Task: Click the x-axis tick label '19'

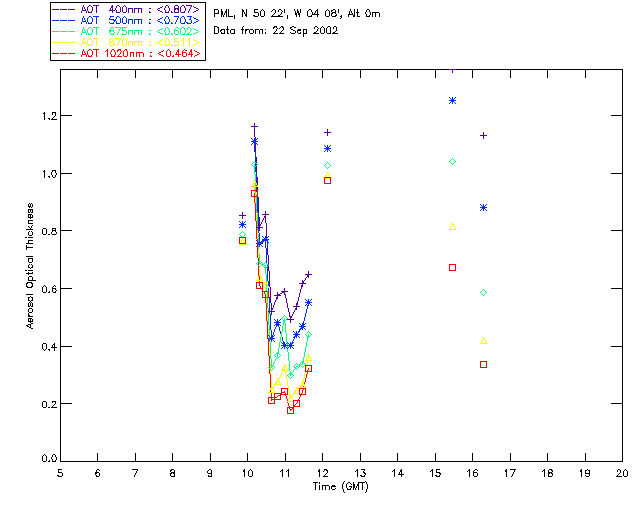Action: [585, 474]
